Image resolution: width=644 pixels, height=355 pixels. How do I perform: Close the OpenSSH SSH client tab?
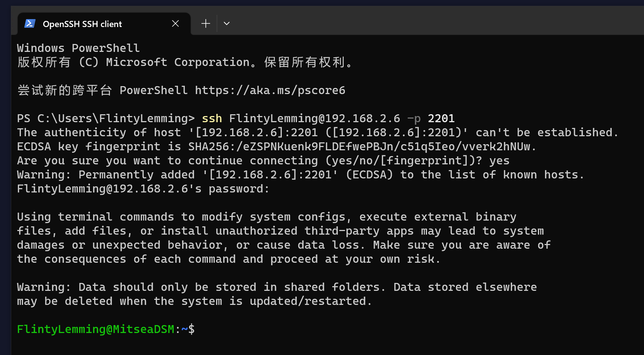[x=176, y=24]
